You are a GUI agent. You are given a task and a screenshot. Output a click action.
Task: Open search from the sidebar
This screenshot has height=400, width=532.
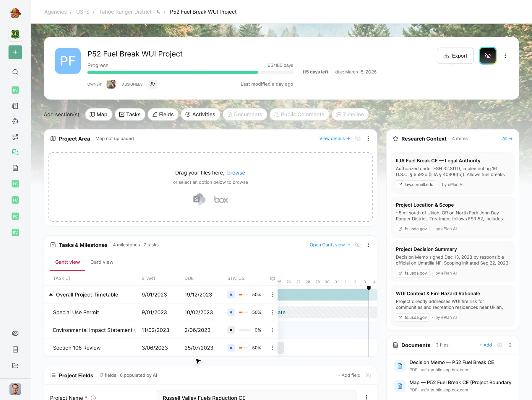point(15,72)
